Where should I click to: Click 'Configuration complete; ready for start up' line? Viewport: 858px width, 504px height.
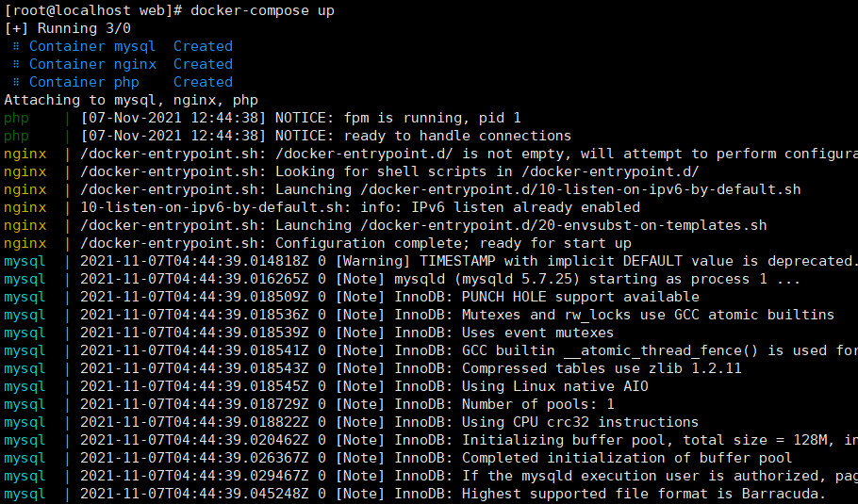click(x=454, y=243)
